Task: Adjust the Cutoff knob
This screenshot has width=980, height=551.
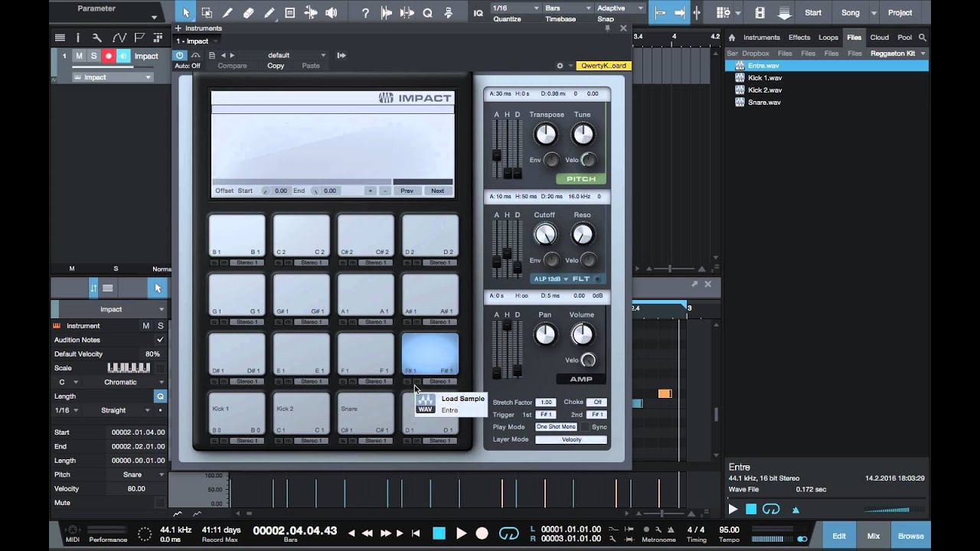Action: pyautogui.click(x=544, y=234)
